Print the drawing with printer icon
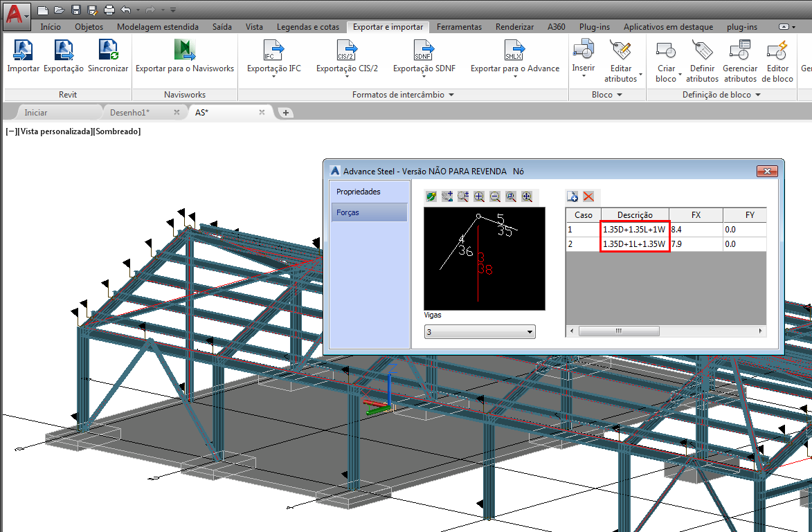The image size is (812, 532). (109, 9)
